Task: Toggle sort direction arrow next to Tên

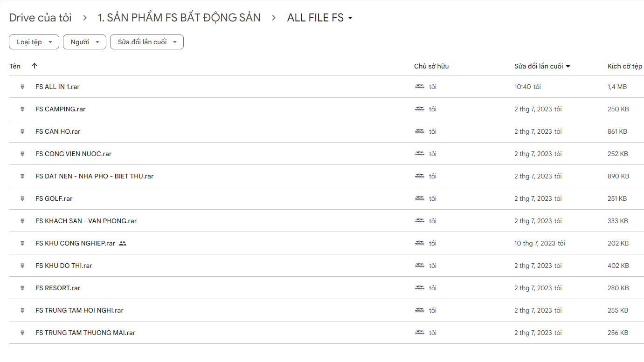Action: pos(35,66)
